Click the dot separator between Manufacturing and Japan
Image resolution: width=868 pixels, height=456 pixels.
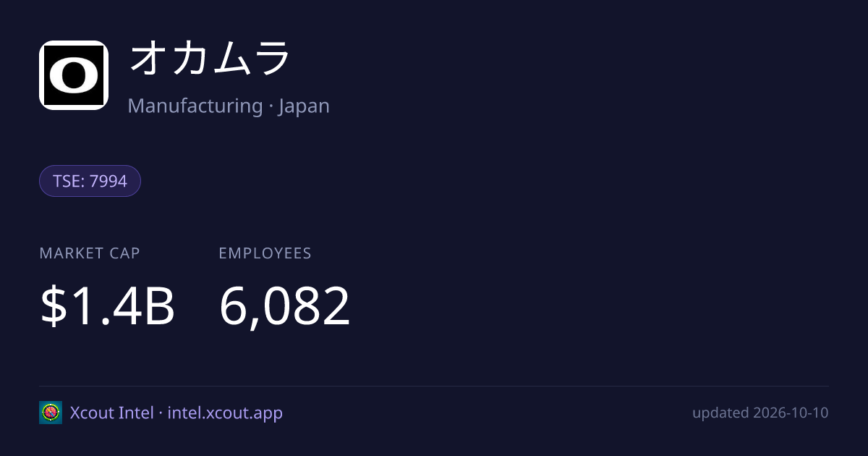coord(271,106)
